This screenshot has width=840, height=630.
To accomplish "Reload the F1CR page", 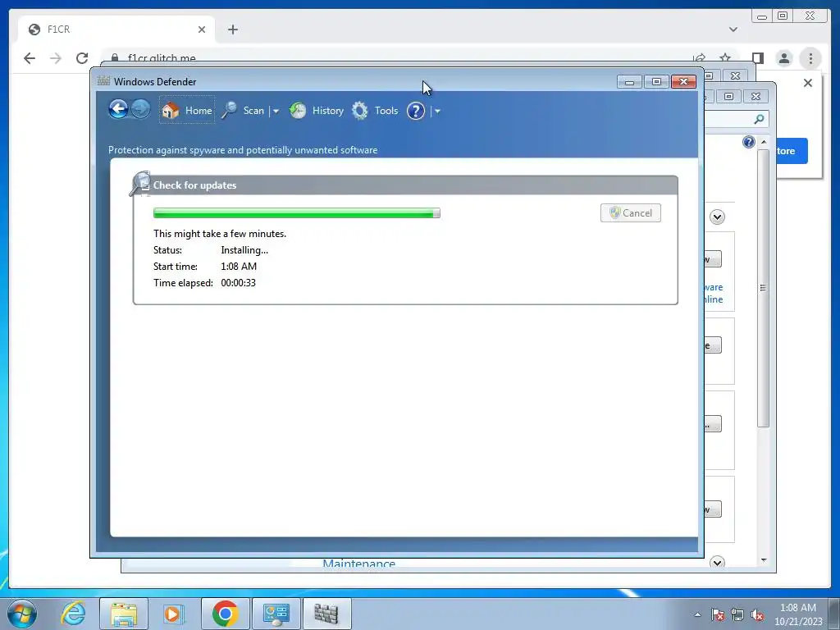I will [82, 58].
